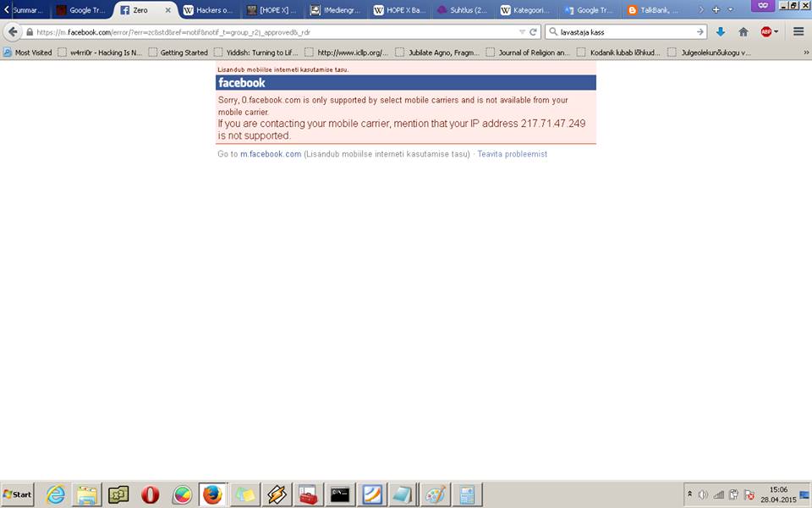Open the 'Most Visited' bookmarks folder
The height and width of the screenshot is (508, 812).
28,52
